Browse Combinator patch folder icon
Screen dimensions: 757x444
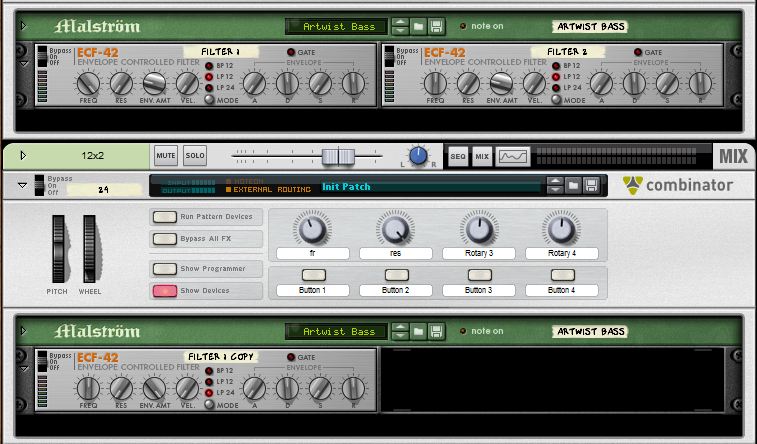coord(573,185)
